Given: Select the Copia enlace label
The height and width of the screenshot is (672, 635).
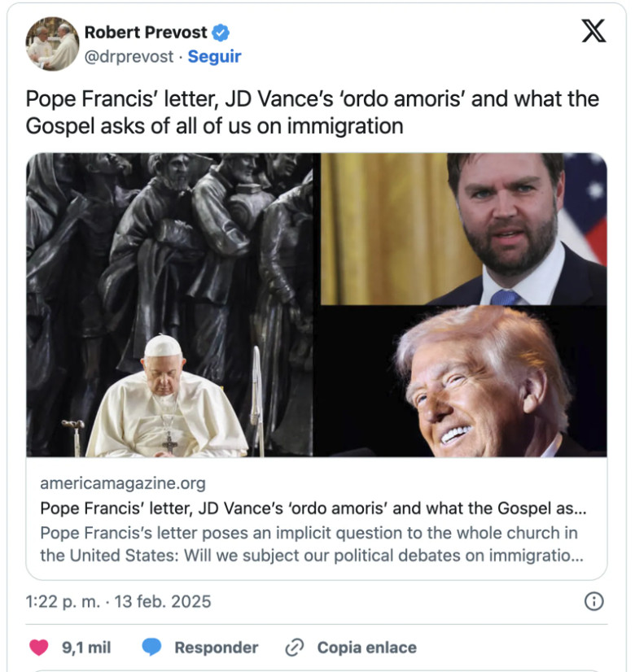Looking at the screenshot, I should pos(367,647).
